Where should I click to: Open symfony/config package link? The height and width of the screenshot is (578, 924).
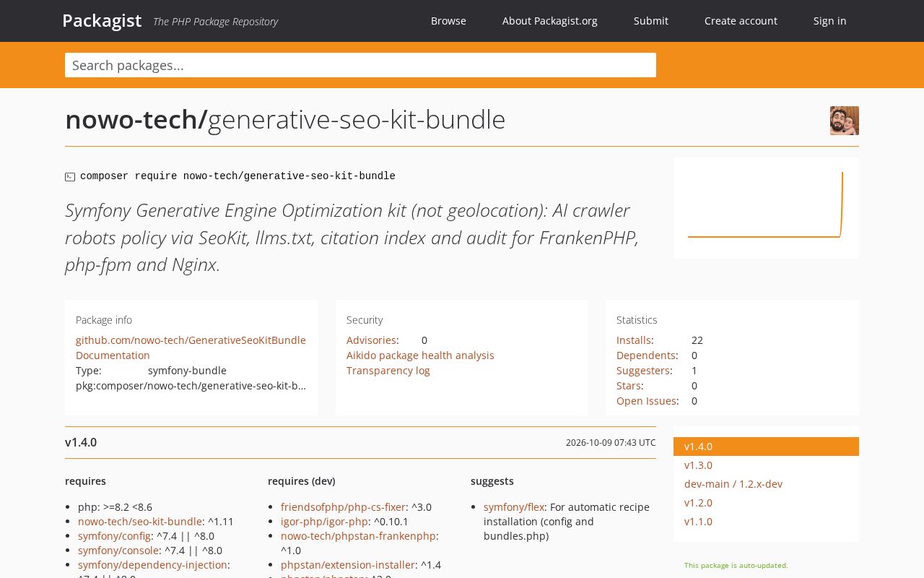tap(114, 536)
